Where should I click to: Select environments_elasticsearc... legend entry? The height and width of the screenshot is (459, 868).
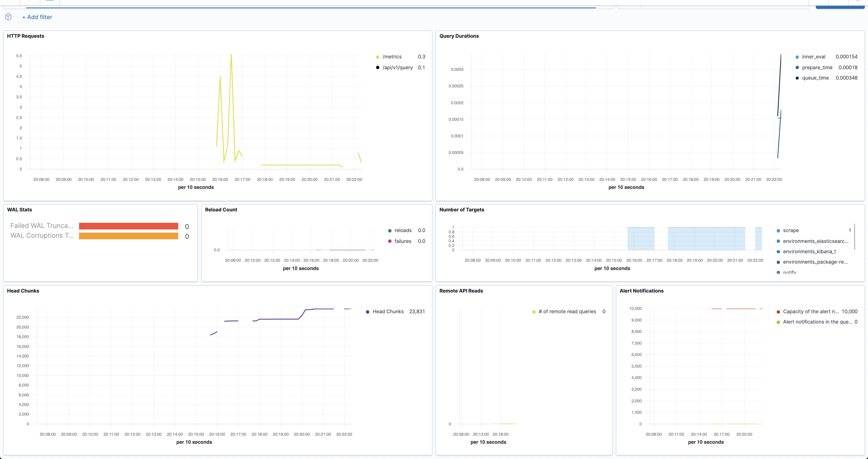pyautogui.click(x=816, y=241)
